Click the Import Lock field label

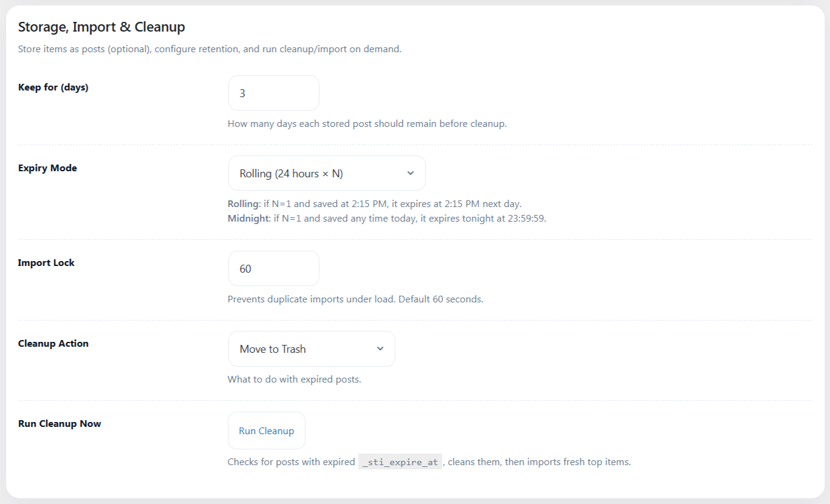click(46, 262)
